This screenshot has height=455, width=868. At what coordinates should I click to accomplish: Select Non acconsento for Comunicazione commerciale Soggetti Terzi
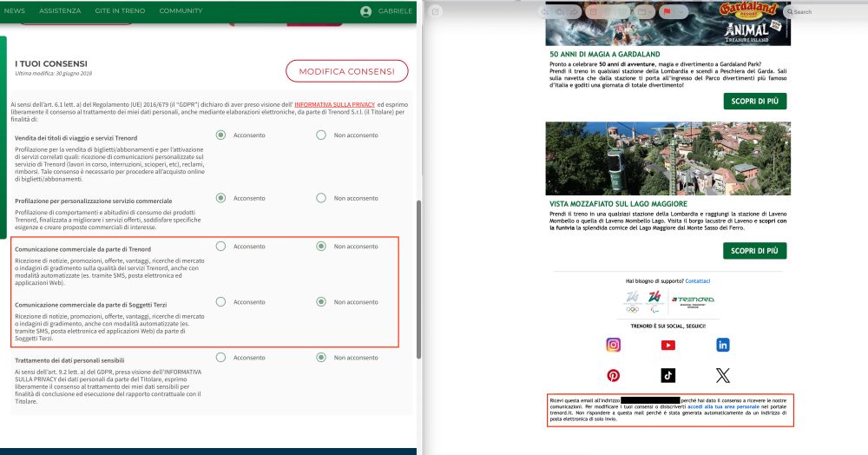tap(321, 301)
